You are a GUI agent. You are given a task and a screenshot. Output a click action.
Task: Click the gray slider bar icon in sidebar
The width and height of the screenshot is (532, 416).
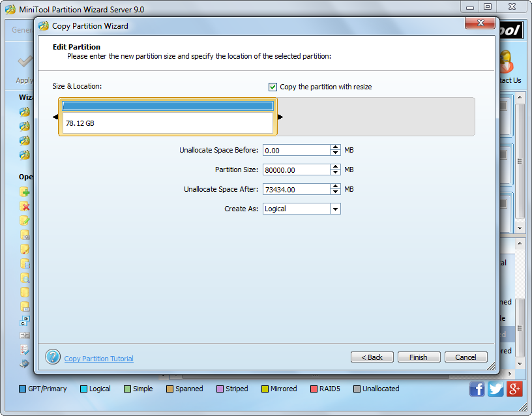(25, 335)
